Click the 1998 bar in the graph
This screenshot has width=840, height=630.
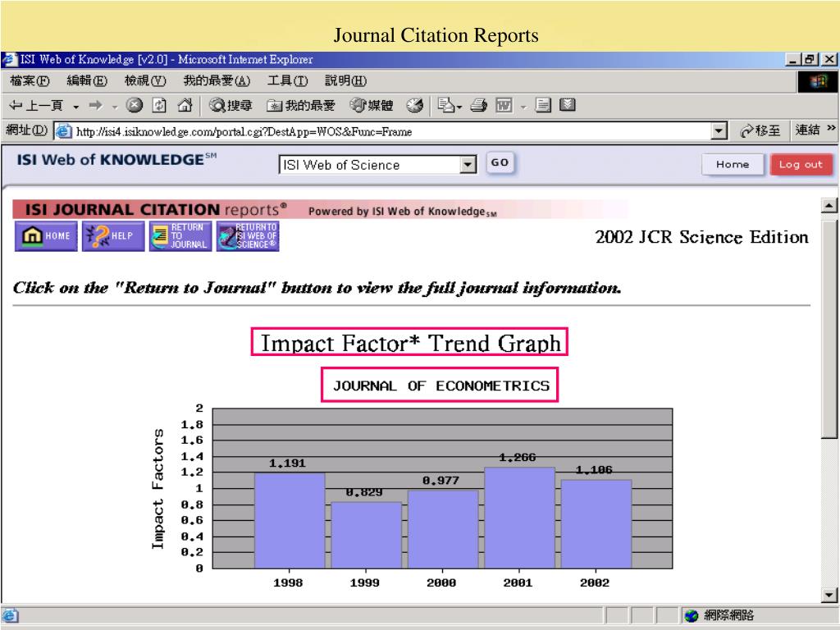coord(290,520)
